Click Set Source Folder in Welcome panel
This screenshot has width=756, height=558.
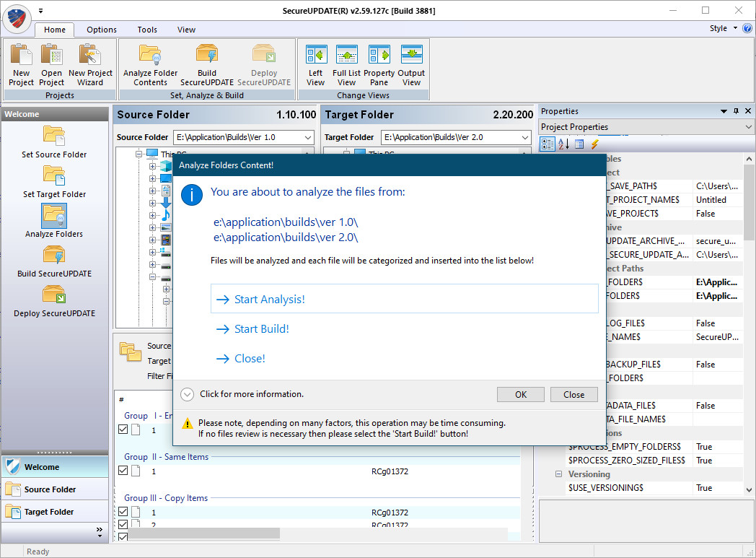[x=54, y=142]
